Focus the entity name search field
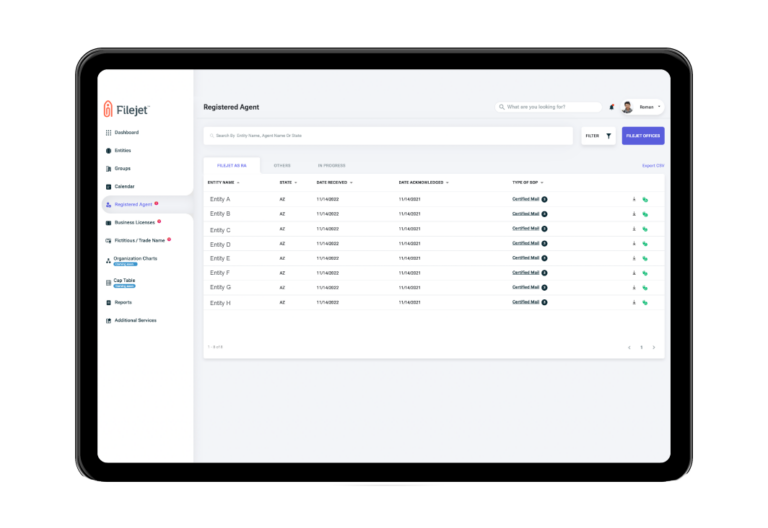Screen dimensions: 768x528 pos(388,136)
